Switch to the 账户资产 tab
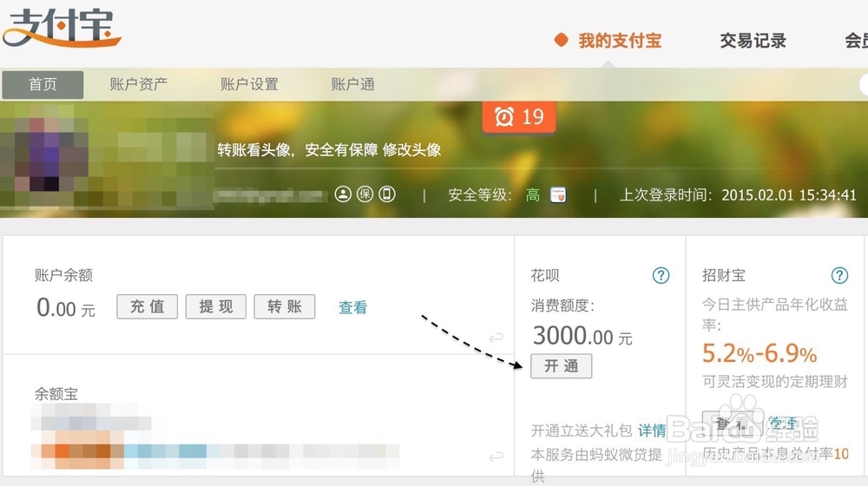The image size is (868, 486). point(138,84)
